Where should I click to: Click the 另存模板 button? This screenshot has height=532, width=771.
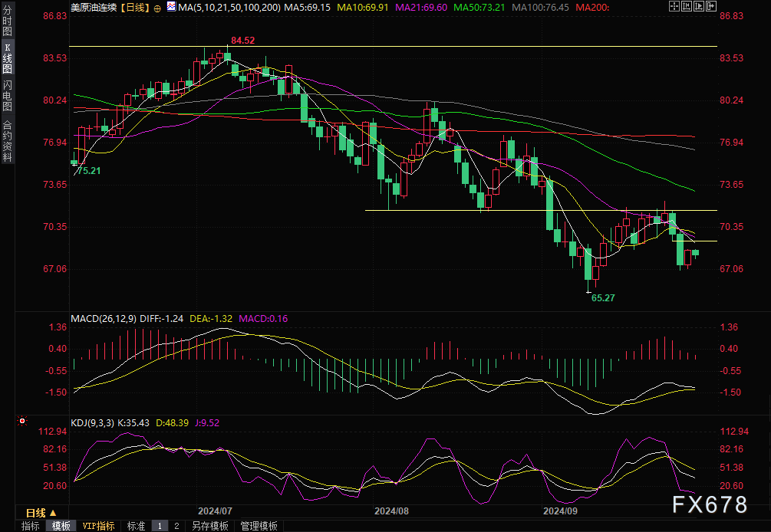pyautogui.click(x=210, y=526)
